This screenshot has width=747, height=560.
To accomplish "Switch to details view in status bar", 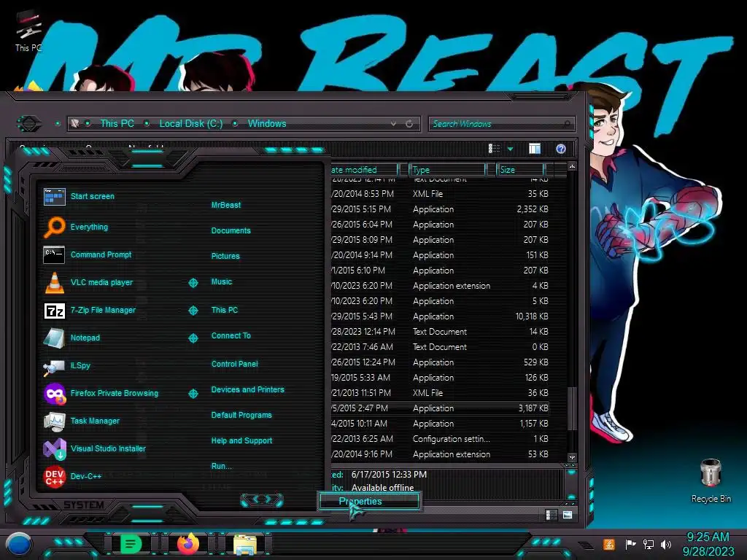I will click(551, 515).
